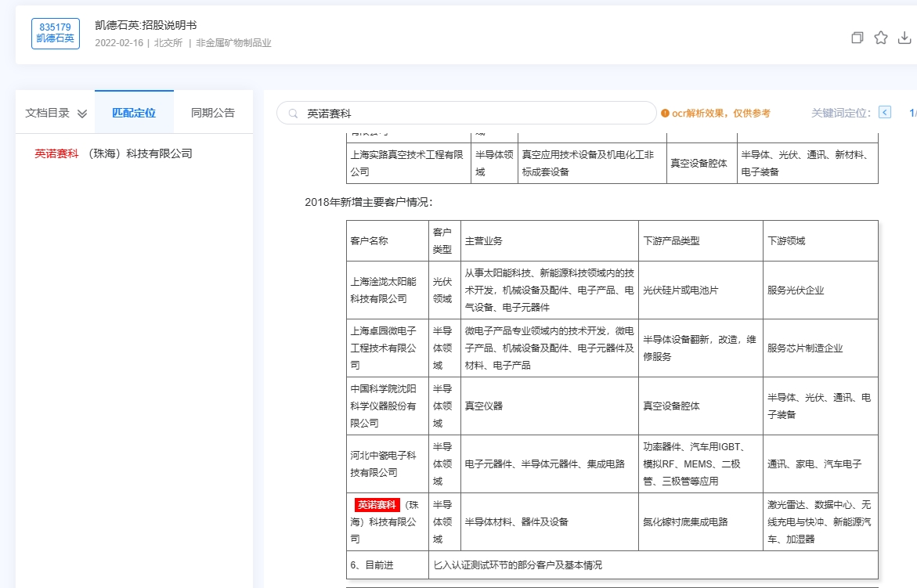This screenshot has width=917, height=588.
Task: Click the row 6、目前进
Action: click(x=612, y=565)
